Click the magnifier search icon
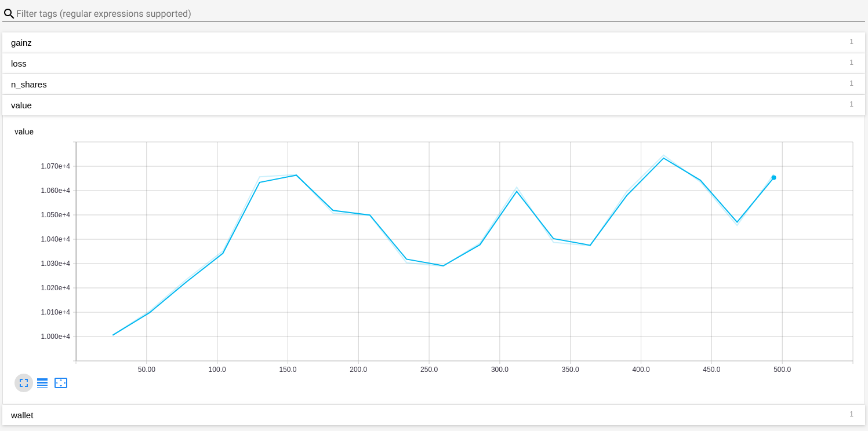The image size is (868, 431). click(x=9, y=13)
